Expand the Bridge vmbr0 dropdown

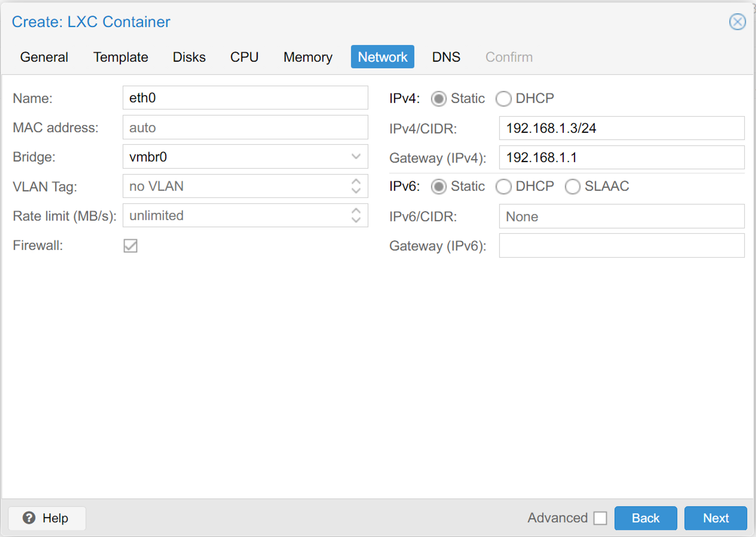[356, 157]
